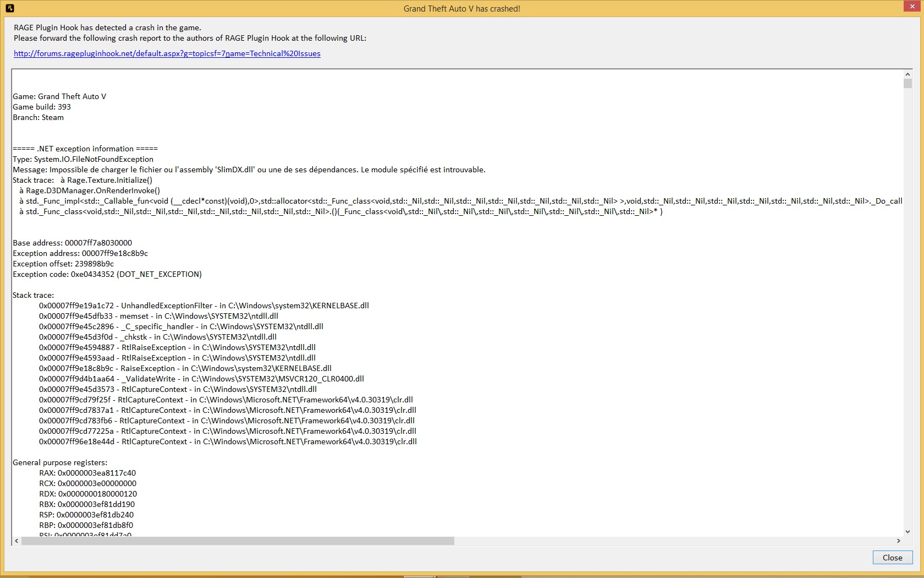This screenshot has width=924, height=578.
Task: Click the 0x00007ff9cd783fb6 RtlCaptureContext line
Action: pos(227,421)
